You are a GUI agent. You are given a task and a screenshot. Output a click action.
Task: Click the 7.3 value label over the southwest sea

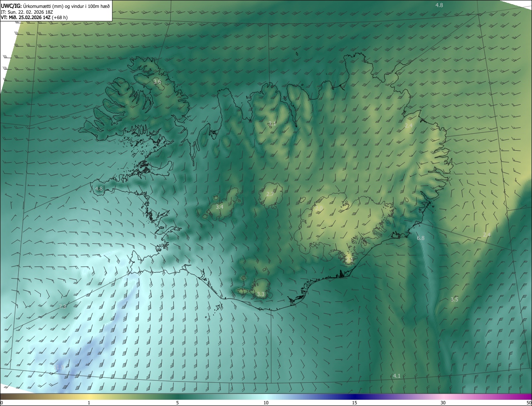coord(63,307)
